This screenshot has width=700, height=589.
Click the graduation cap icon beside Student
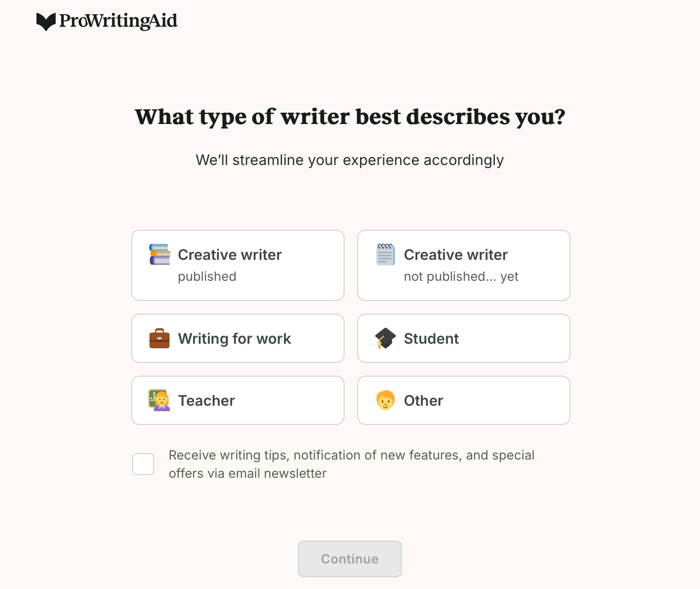click(x=384, y=338)
